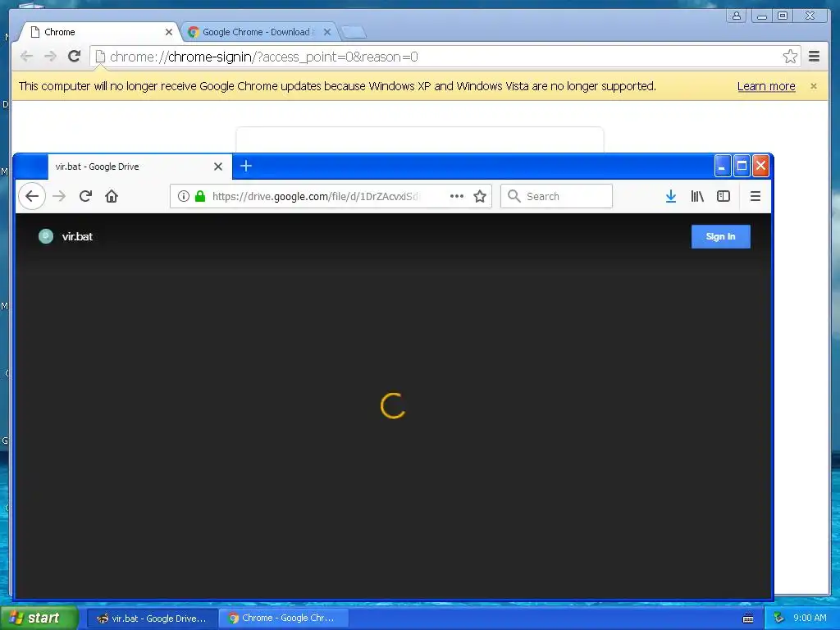Bookmark this page with Firefox star
Screen dimensions: 840x630
[x=480, y=196]
